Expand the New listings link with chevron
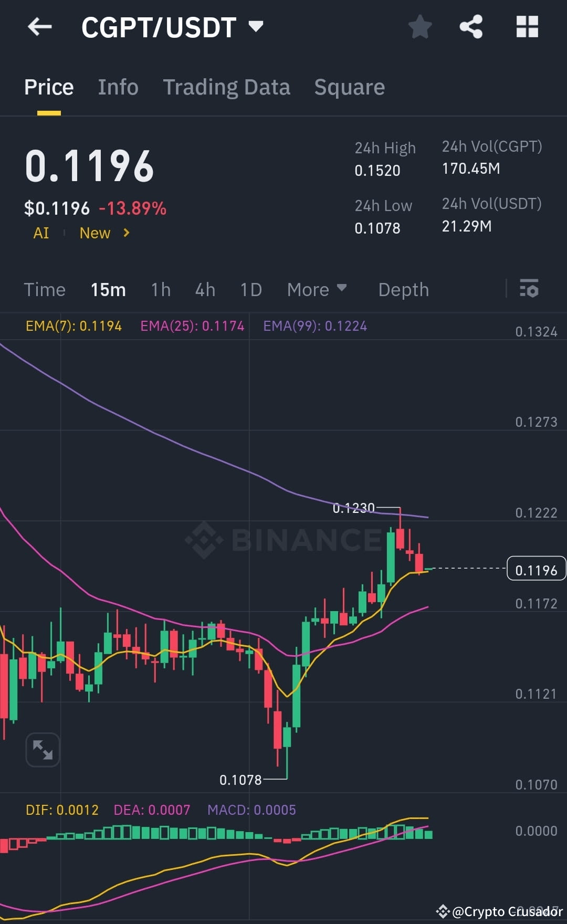 click(x=103, y=233)
